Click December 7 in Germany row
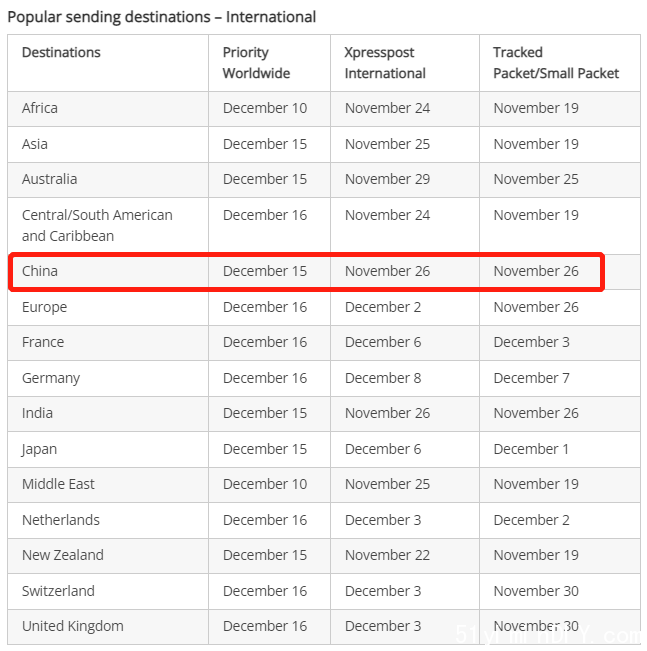Screen dimensions: 647x651 tap(532, 378)
